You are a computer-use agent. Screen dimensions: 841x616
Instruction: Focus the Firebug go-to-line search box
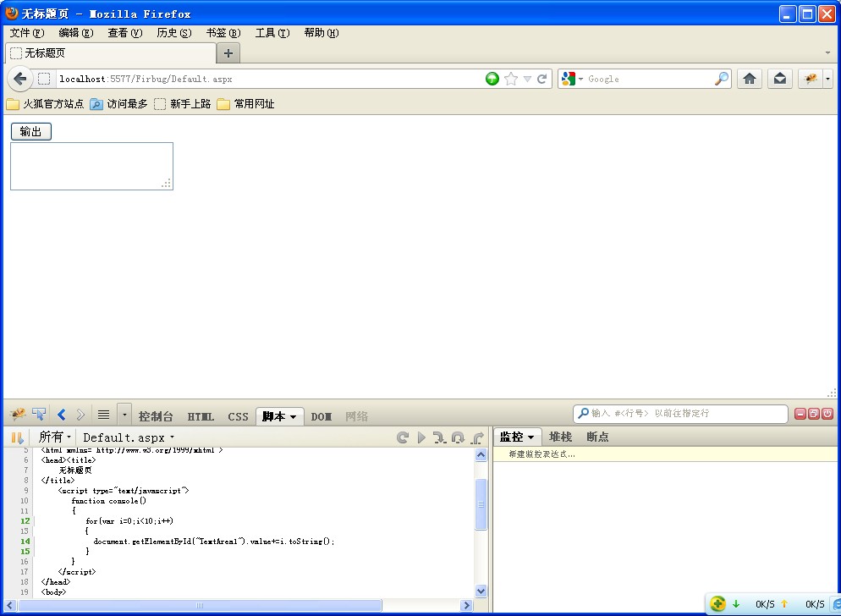pyautogui.click(x=680, y=413)
